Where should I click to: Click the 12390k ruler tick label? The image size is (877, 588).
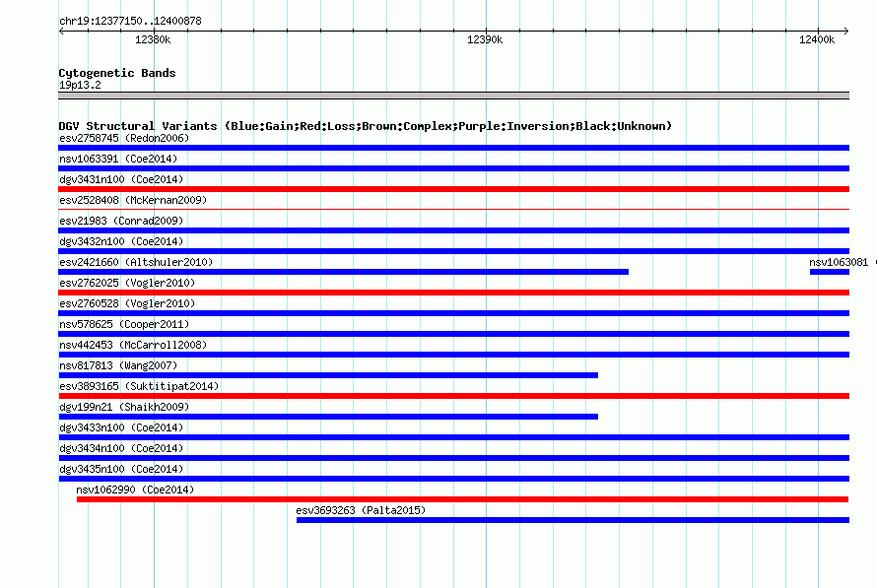click(485, 39)
